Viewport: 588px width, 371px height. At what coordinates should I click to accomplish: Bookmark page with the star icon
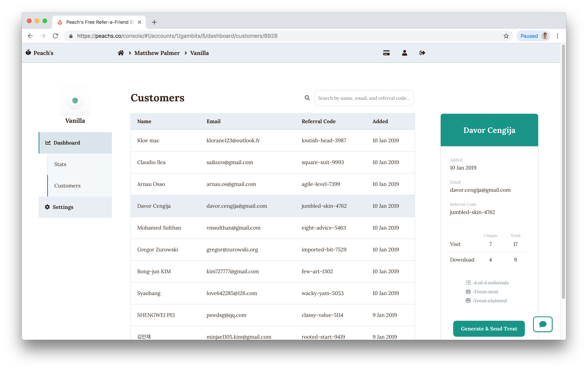click(x=506, y=36)
